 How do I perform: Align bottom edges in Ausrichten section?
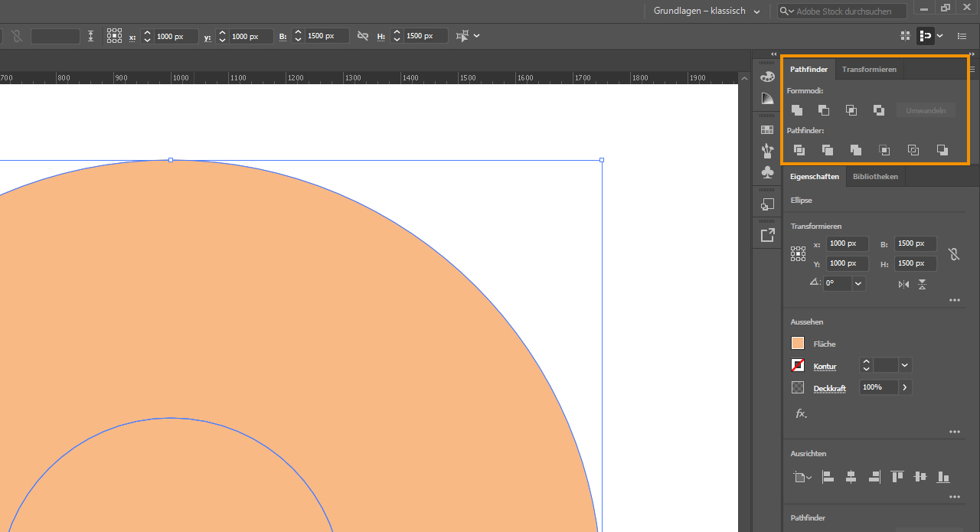pyautogui.click(x=943, y=477)
